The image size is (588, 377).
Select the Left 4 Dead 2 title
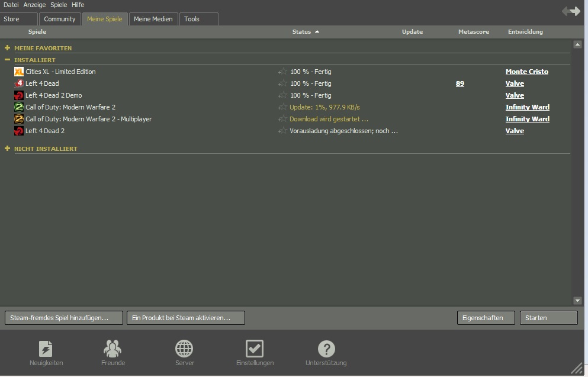(45, 131)
